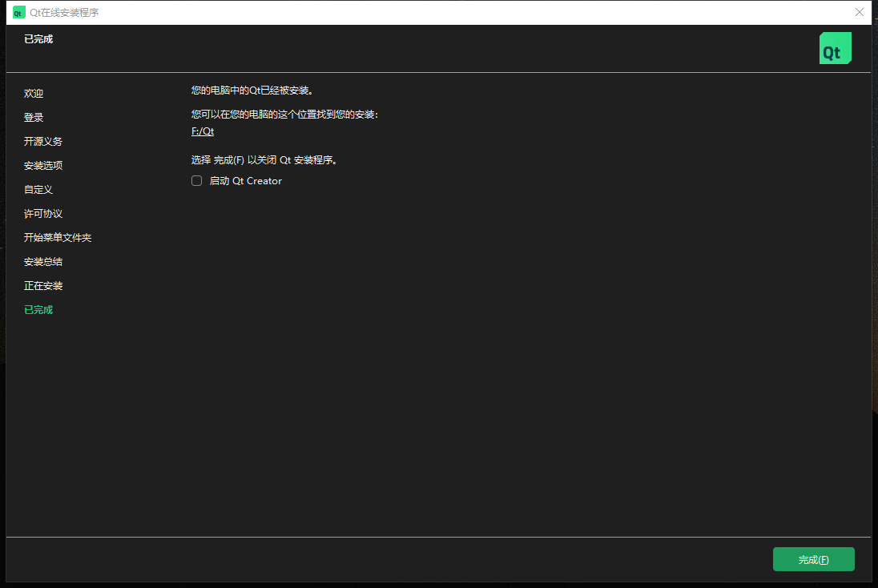This screenshot has height=588, width=878.
Task: Select the 登录 step in the sidebar
Action: (x=34, y=118)
